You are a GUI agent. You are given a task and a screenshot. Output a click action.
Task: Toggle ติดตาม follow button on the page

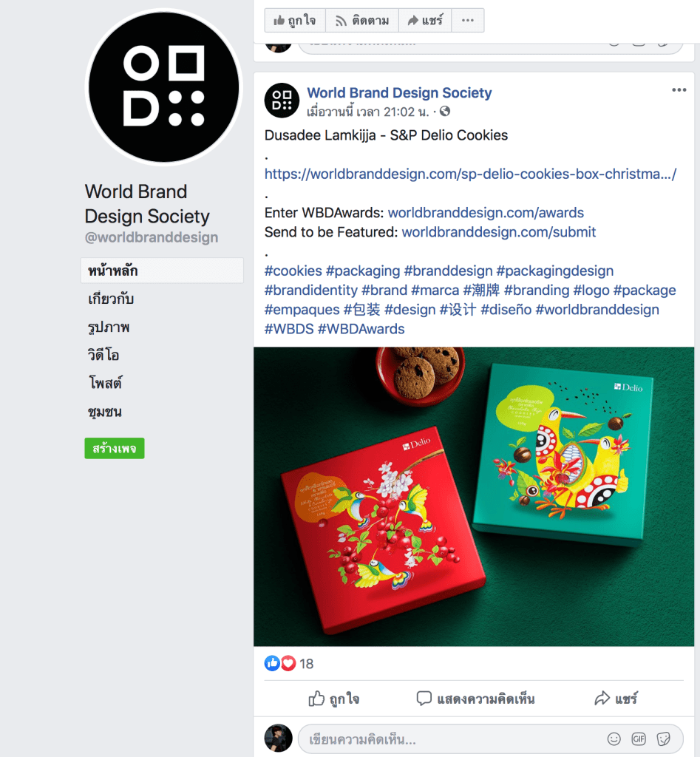pos(362,20)
